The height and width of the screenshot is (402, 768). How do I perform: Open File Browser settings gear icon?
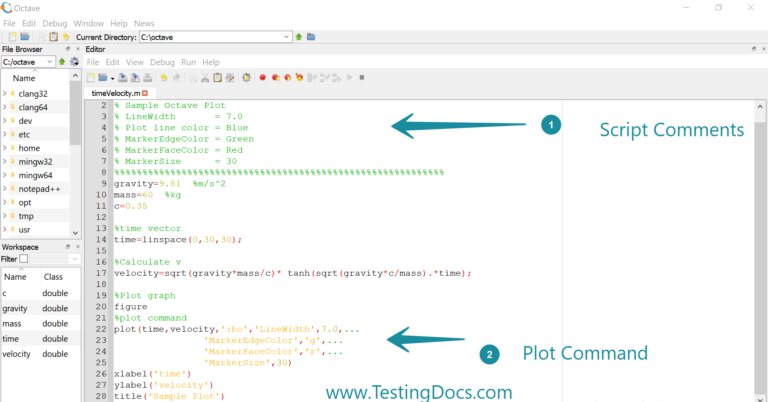(74, 62)
